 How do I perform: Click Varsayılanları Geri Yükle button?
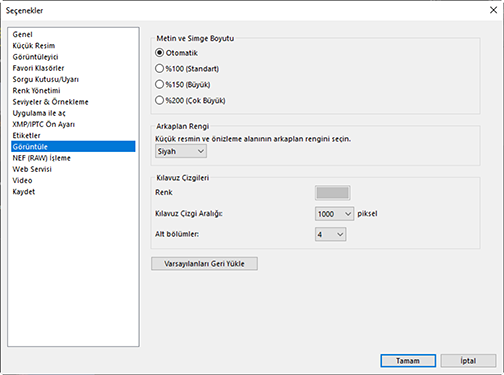point(204,264)
